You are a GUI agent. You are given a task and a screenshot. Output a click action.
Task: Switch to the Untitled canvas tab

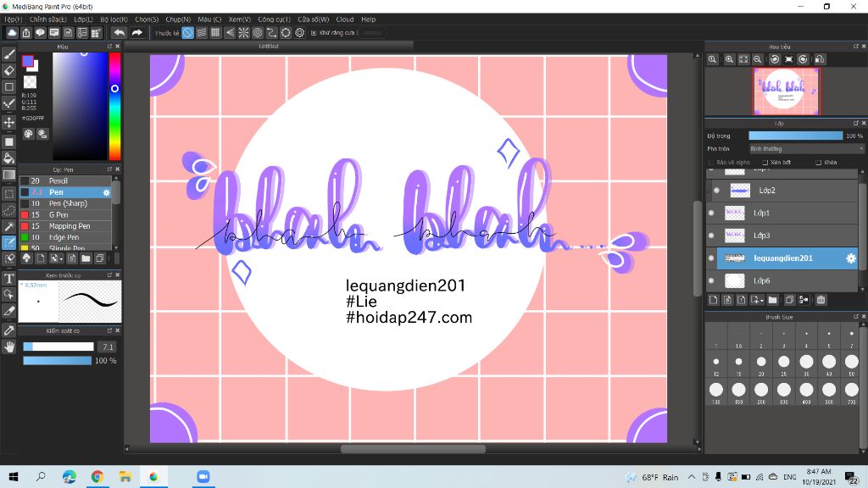point(269,47)
